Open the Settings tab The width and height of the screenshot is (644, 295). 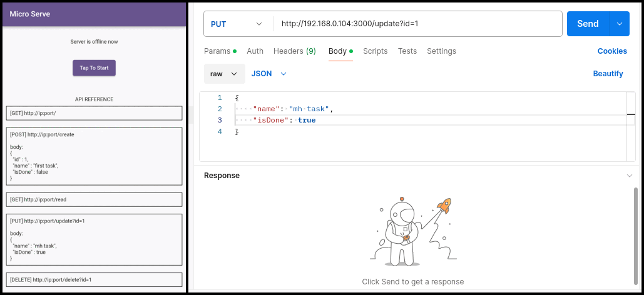[x=441, y=51]
